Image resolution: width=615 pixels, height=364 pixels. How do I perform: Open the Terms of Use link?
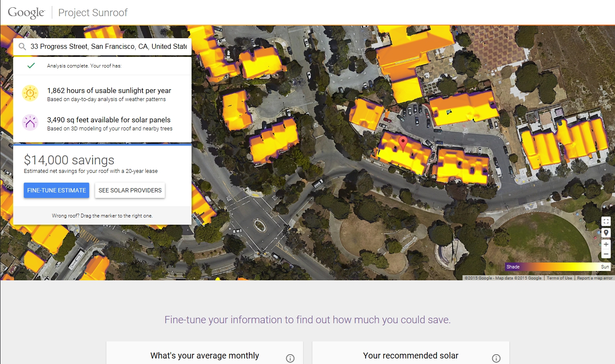pos(559,278)
